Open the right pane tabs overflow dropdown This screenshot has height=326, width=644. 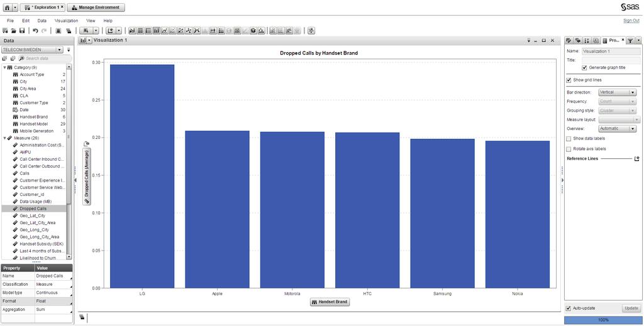[638, 40]
